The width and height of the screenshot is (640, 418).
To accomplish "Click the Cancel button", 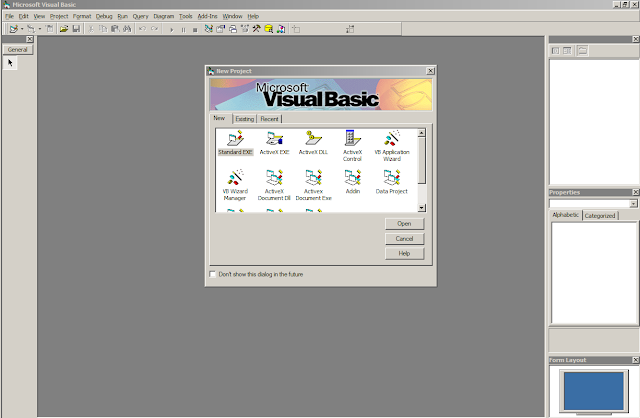I will pos(404,238).
